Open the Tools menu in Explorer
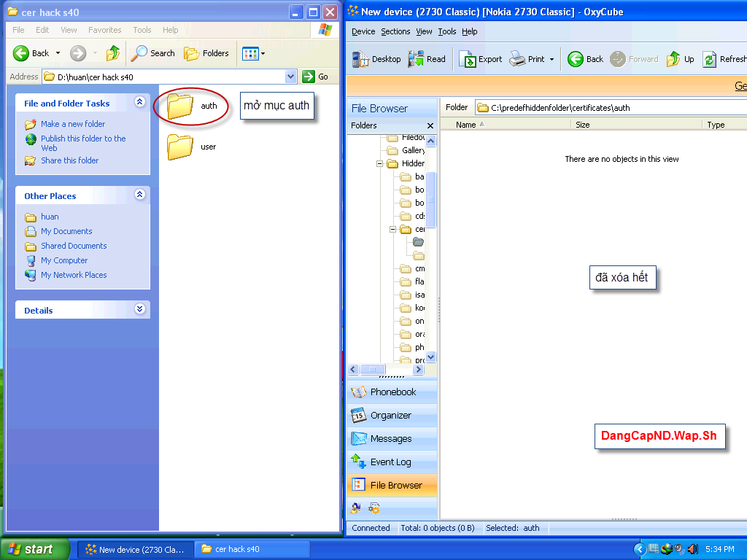The image size is (747, 560). 142,30
